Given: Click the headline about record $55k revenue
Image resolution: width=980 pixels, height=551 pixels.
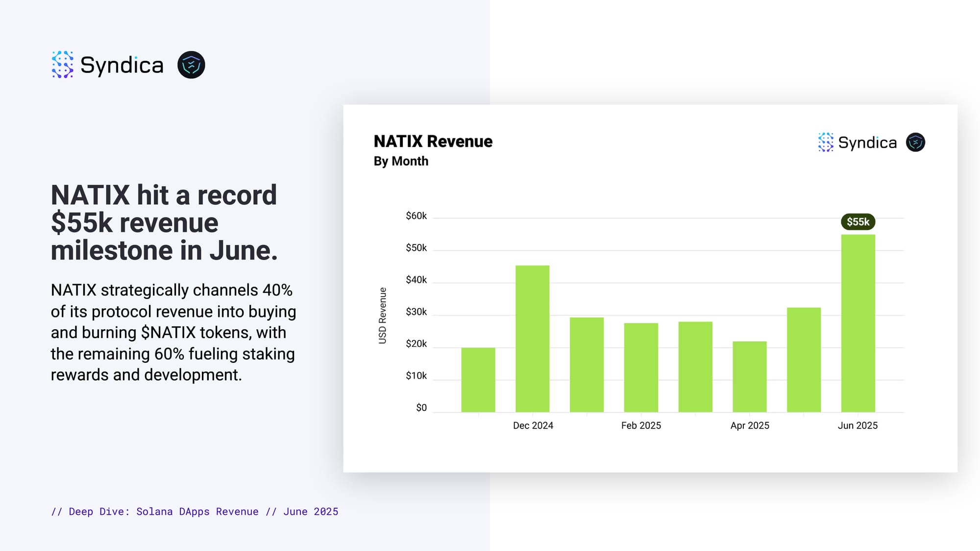Looking at the screenshot, I should click(x=164, y=223).
